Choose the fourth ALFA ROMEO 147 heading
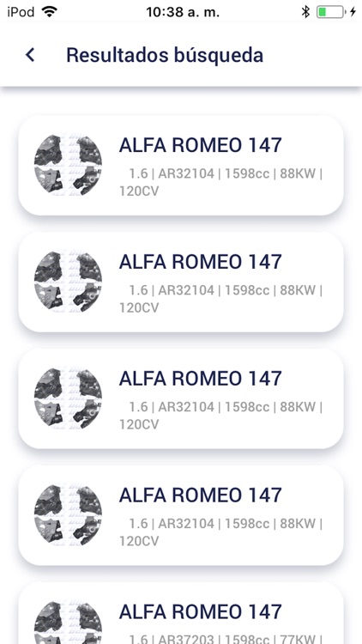The height and width of the screenshot is (644, 362). pos(200,495)
